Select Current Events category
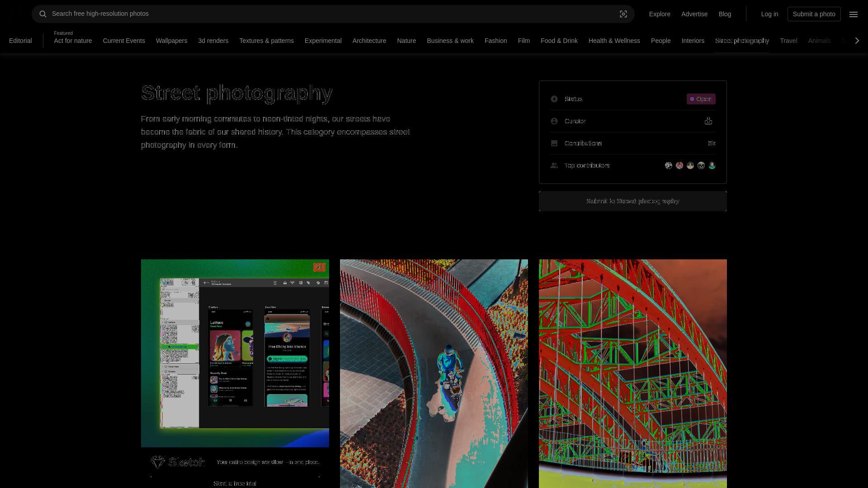 click(124, 41)
